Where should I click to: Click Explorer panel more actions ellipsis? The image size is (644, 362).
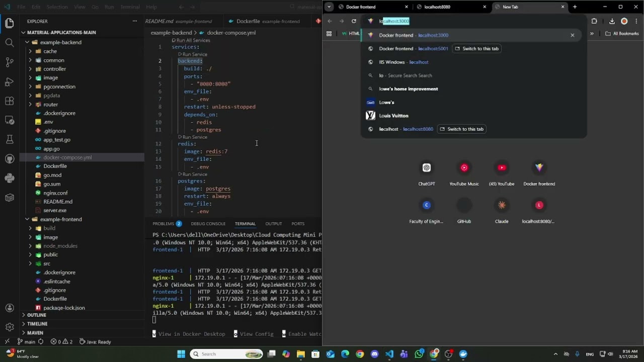pos(134,21)
